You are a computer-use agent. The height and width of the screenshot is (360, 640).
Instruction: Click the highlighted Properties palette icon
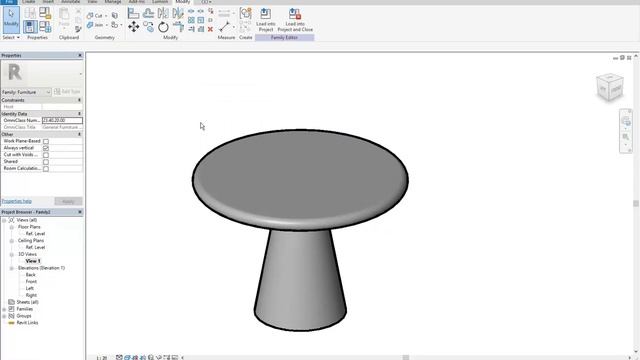(30, 27)
